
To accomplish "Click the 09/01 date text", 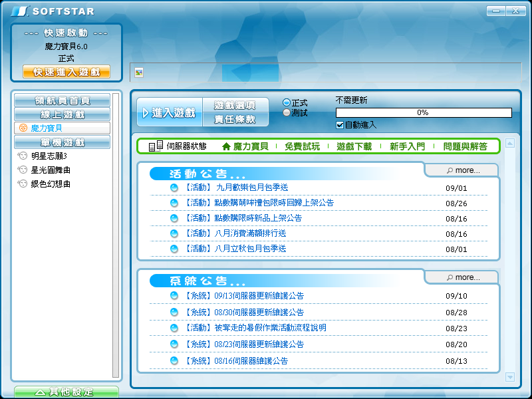I will click(456, 188).
